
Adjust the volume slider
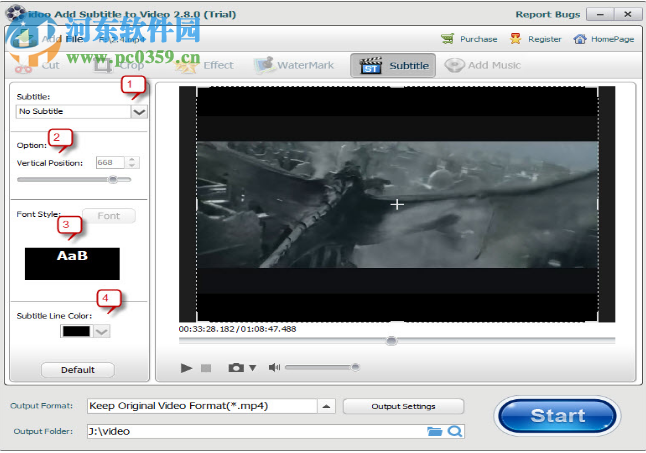(322, 367)
